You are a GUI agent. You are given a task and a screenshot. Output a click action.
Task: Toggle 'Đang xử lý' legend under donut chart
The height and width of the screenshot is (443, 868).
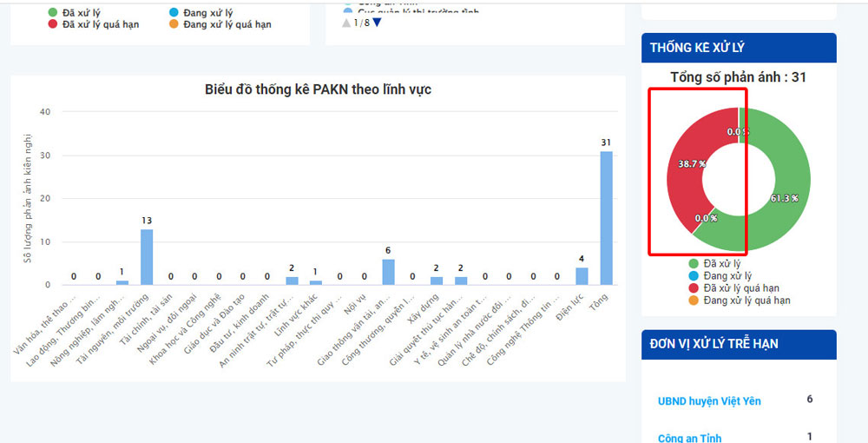click(720, 275)
